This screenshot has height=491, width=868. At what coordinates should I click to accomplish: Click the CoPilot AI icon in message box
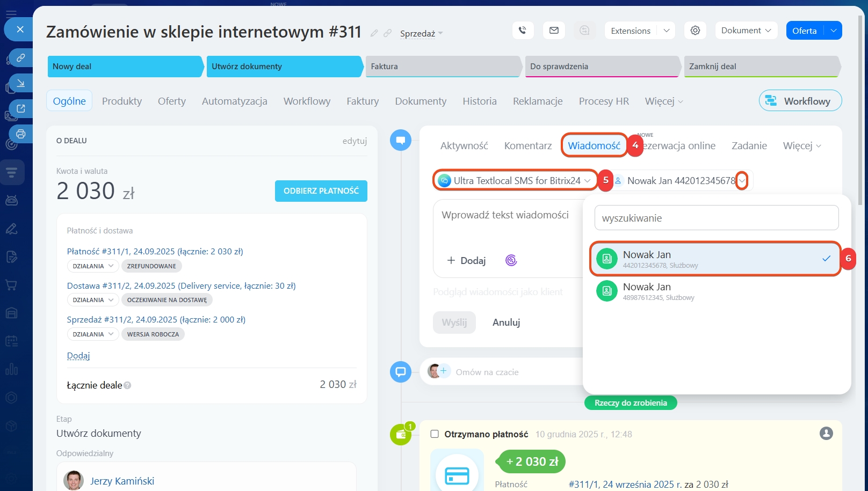pyautogui.click(x=511, y=260)
